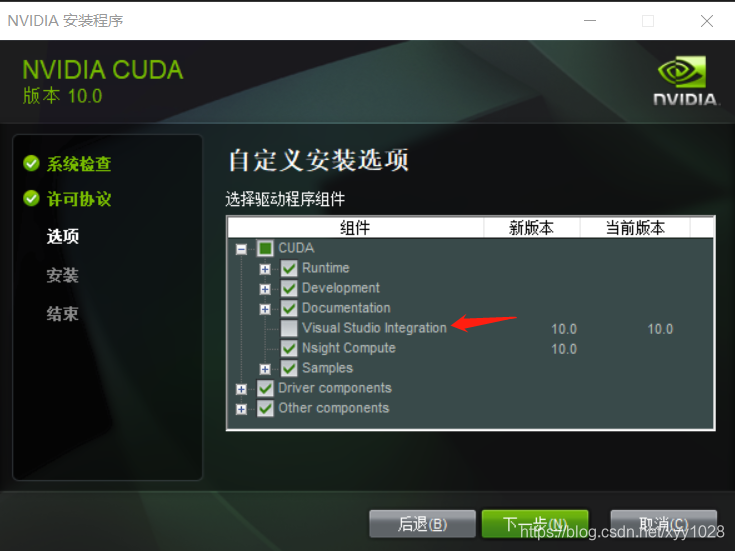Screen dimensions: 735x551
Task: Uncheck Nsight Compute component
Action: click(289, 348)
